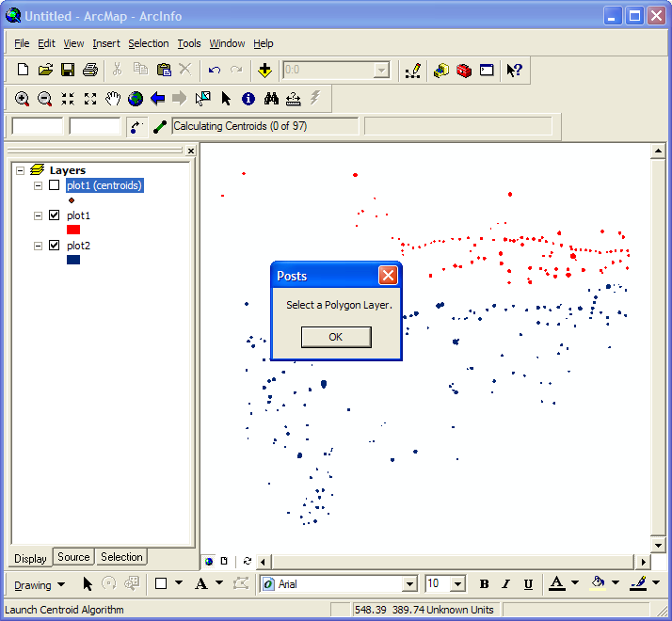This screenshot has height=621, width=672.
Task: Select the Zoom In tool
Action: point(22,98)
